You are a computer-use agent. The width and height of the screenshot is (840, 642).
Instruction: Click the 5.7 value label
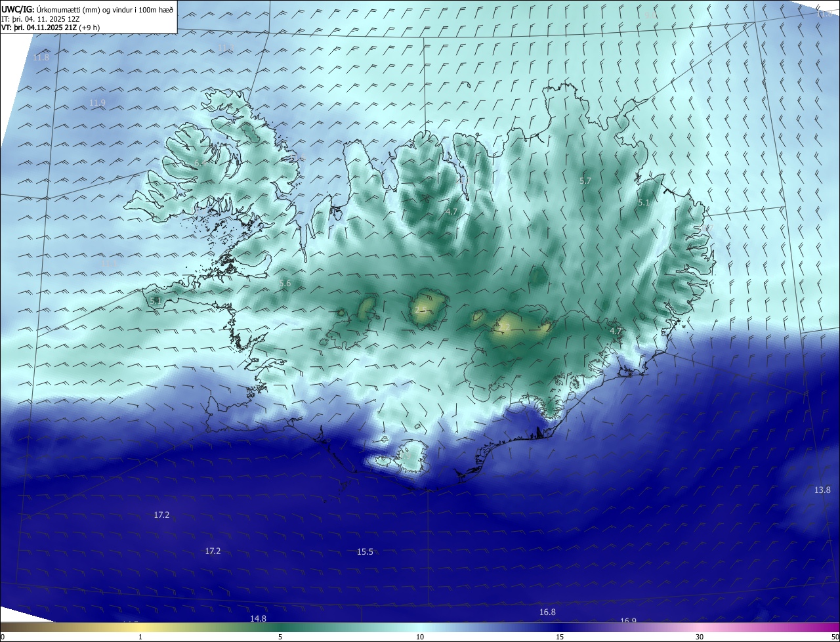pyautogui.click(x=585, y=181)
